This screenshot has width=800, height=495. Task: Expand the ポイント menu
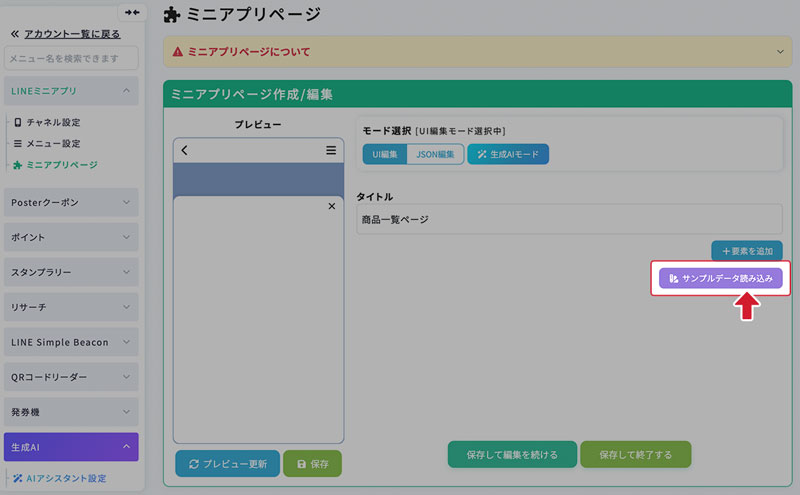71,237
